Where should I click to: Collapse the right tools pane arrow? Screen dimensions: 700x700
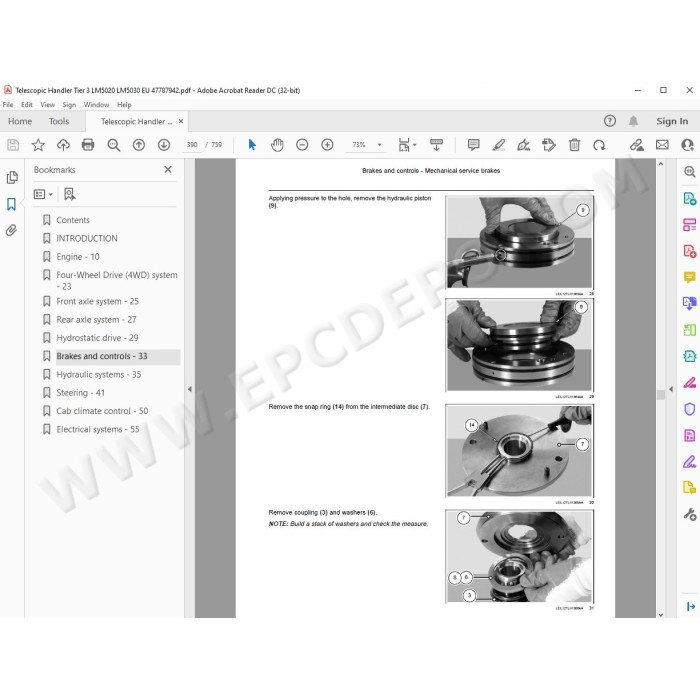click(671, 389)
